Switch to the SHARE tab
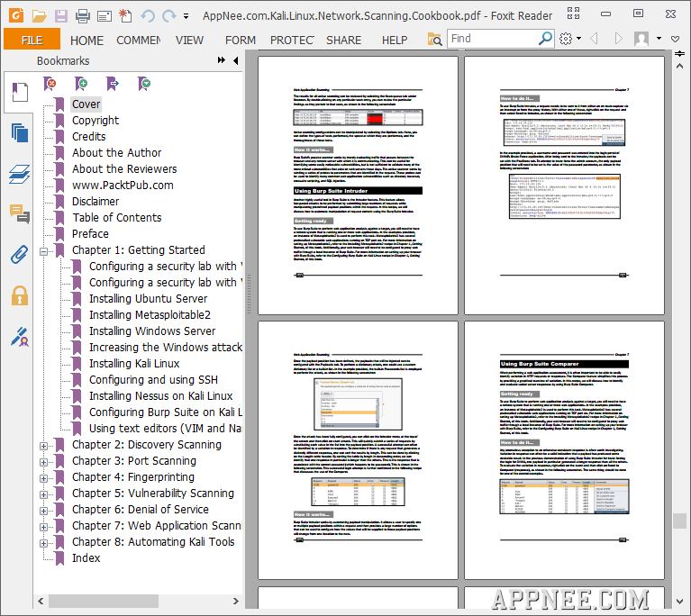 pyautogui.click(x=344, y=41)
